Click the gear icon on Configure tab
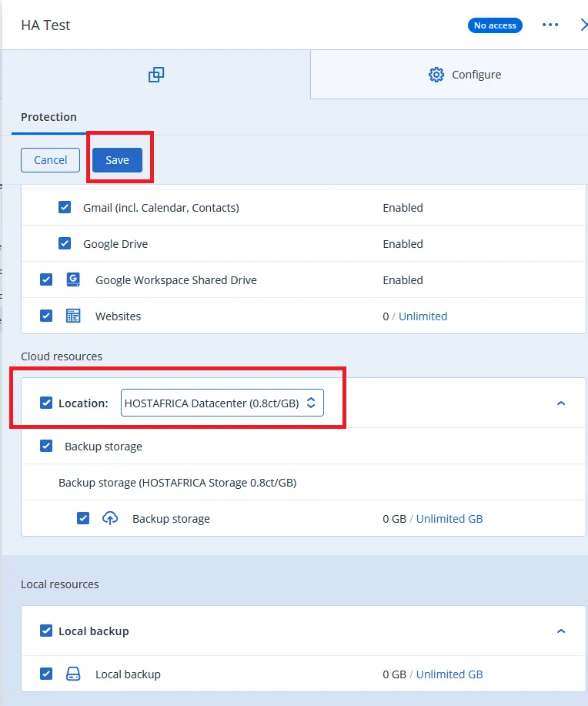The width and height of the screenshot is (588, 706). click(x=436, y=74)
